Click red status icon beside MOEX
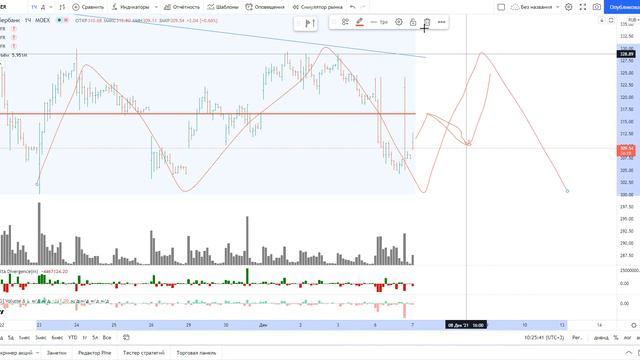640x360 pixels. 66,20
